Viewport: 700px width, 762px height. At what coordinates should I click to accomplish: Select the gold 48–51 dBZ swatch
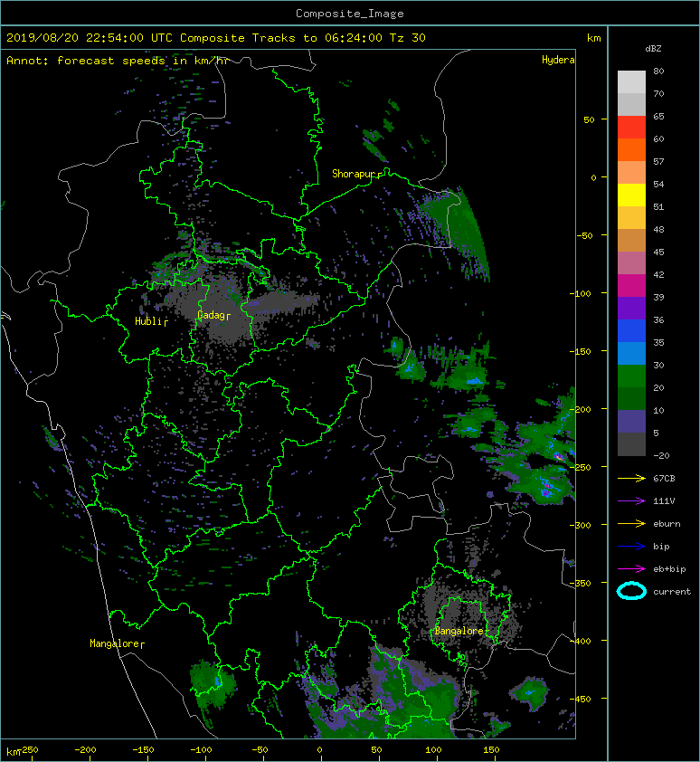[x=631, y=218]
